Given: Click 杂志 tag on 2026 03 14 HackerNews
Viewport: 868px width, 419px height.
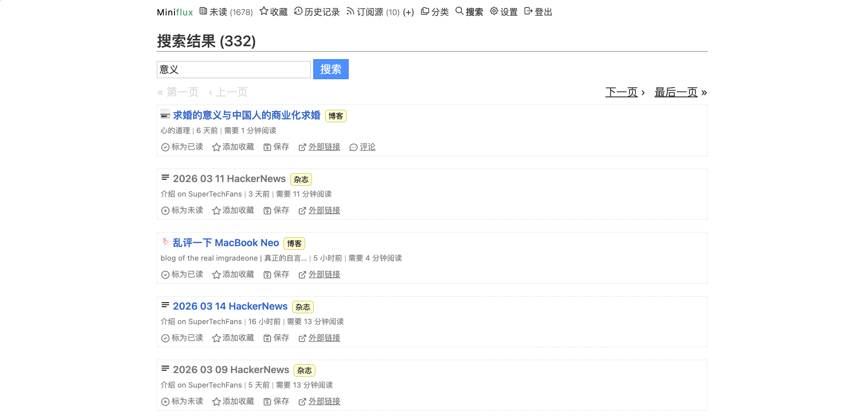Looking at the screenshot, I should 302,307.
